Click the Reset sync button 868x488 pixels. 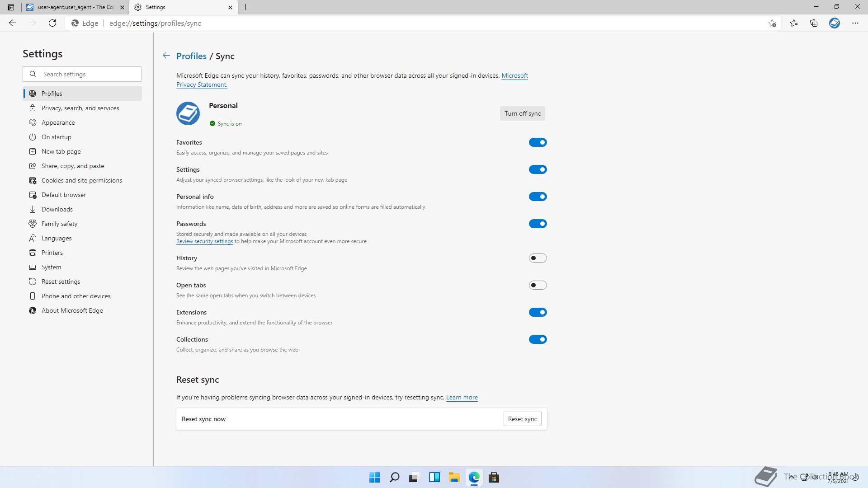522,419
